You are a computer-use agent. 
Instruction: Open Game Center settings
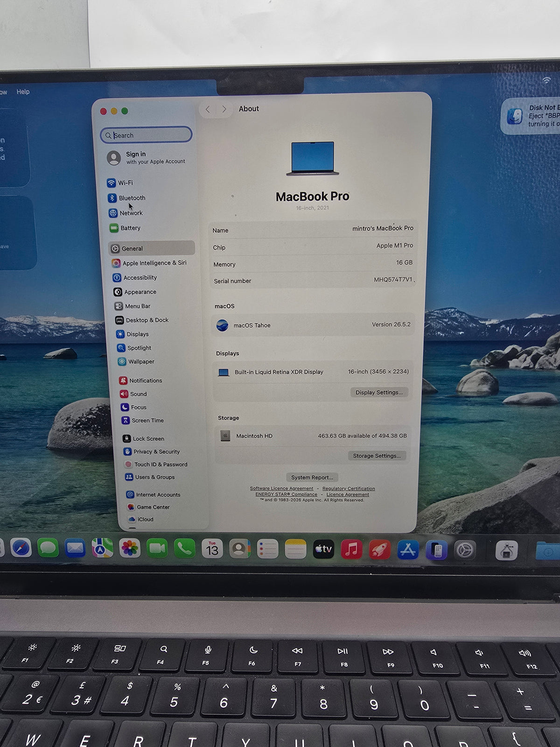tap(148, 507)
